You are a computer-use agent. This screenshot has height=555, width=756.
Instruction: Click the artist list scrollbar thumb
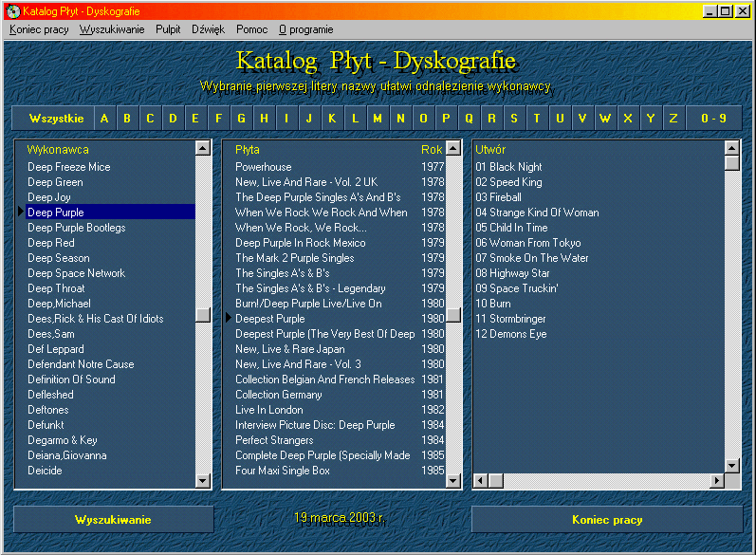[x=203, y=315]
